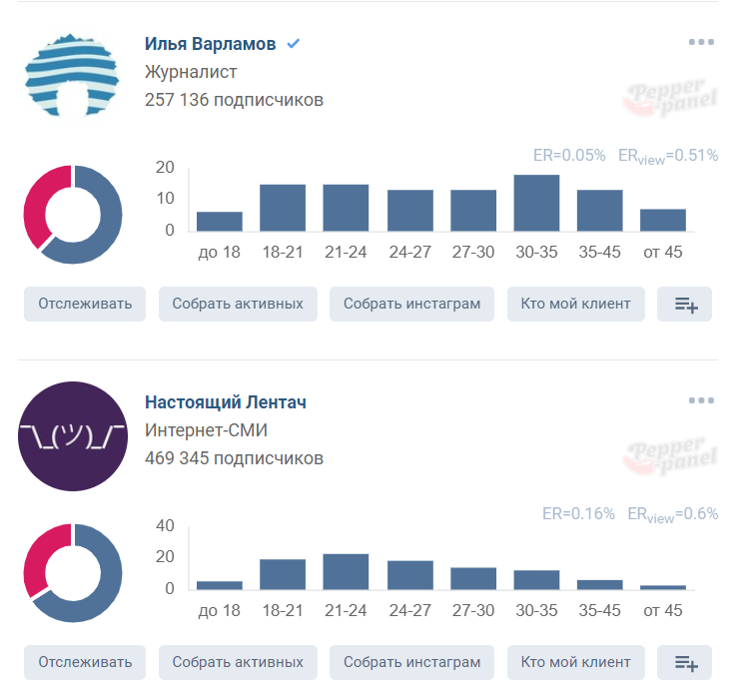Open Настоящий Лентач avatar image
The height and width of the screenshot is (700, 741).
72,435
